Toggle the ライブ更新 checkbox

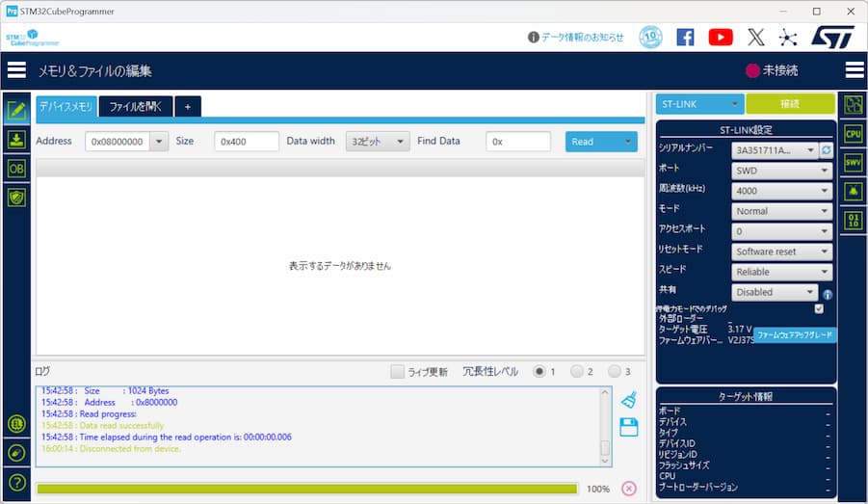[x=397, y=372]
